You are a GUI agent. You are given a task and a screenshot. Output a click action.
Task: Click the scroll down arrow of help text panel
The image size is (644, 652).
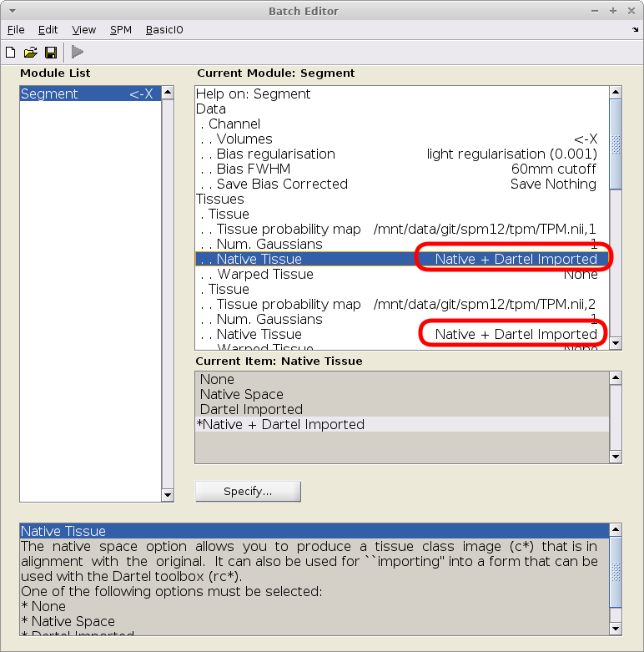[616, 628]
